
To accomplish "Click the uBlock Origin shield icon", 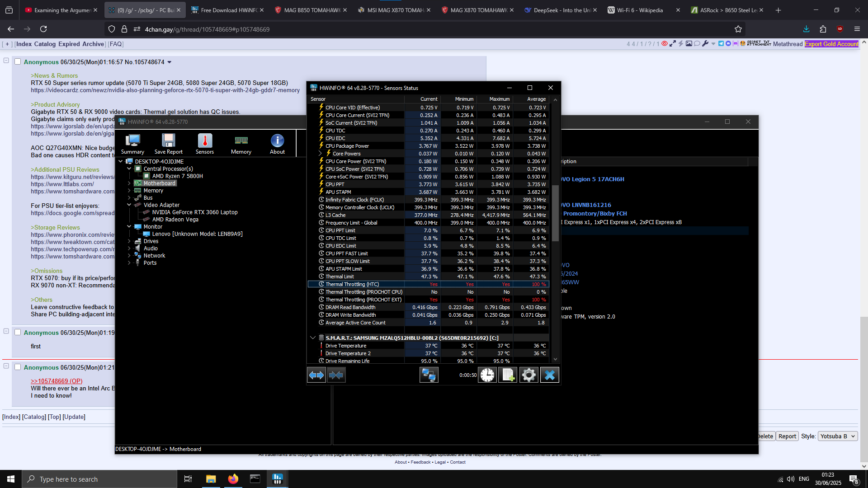I will (x=840, y=29).
